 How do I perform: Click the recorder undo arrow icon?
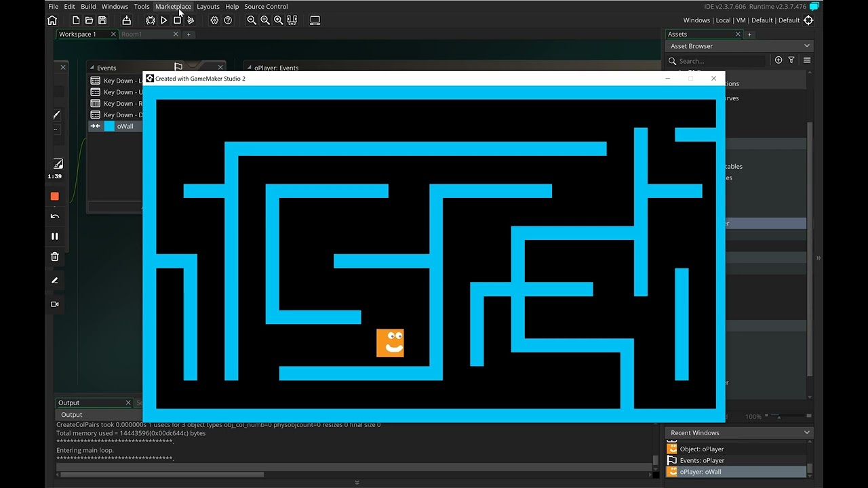tap(55, 216)
